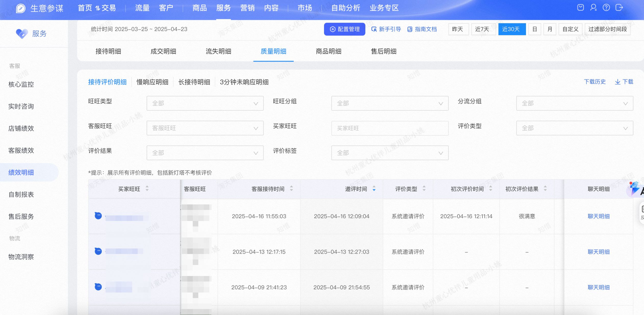Switch to 成交明细 tab
The image size is (644, 315).
point(163,51)
